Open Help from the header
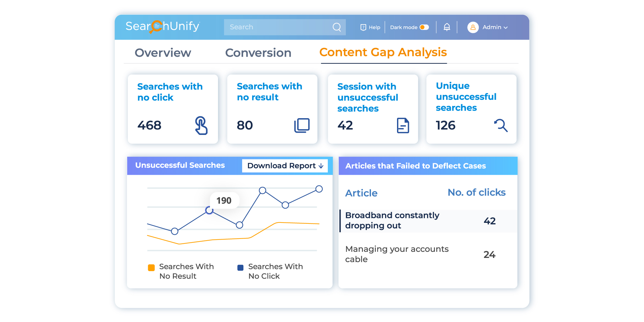 (x=370, y=27)
